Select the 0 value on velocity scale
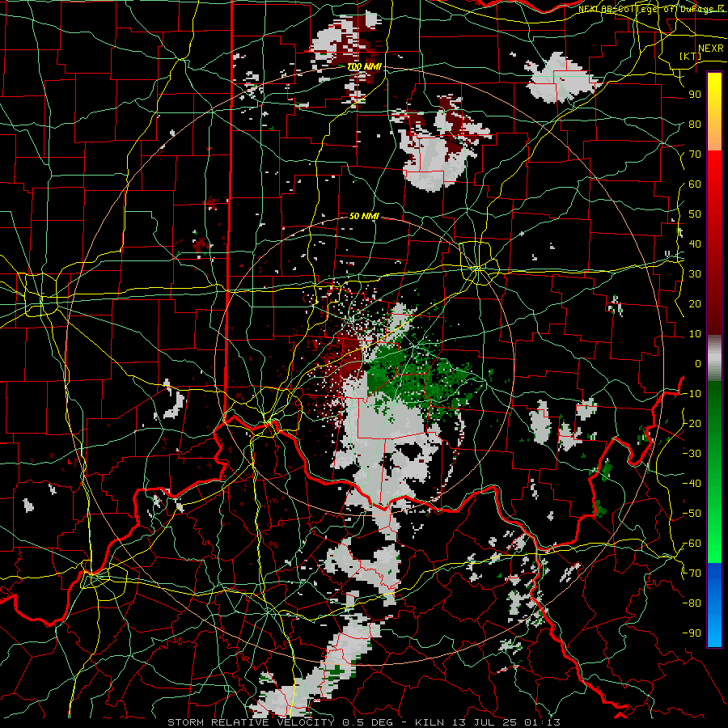This screenshot has height=728, width=728. 698,364
